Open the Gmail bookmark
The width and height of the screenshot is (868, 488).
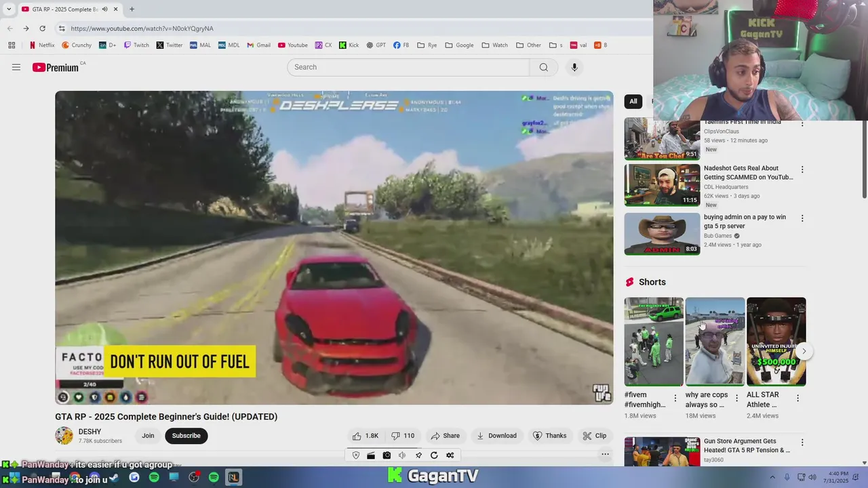click(x=258, y=45)
